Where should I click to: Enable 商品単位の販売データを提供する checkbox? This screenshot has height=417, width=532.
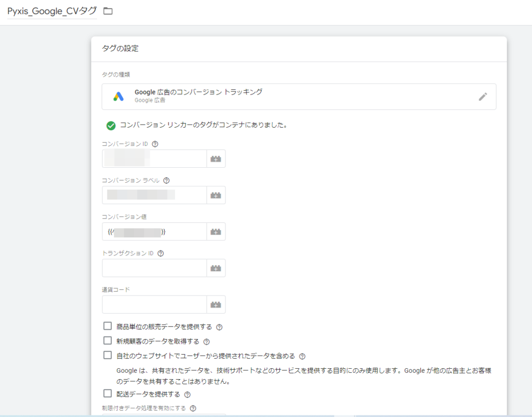coord(108,326)
